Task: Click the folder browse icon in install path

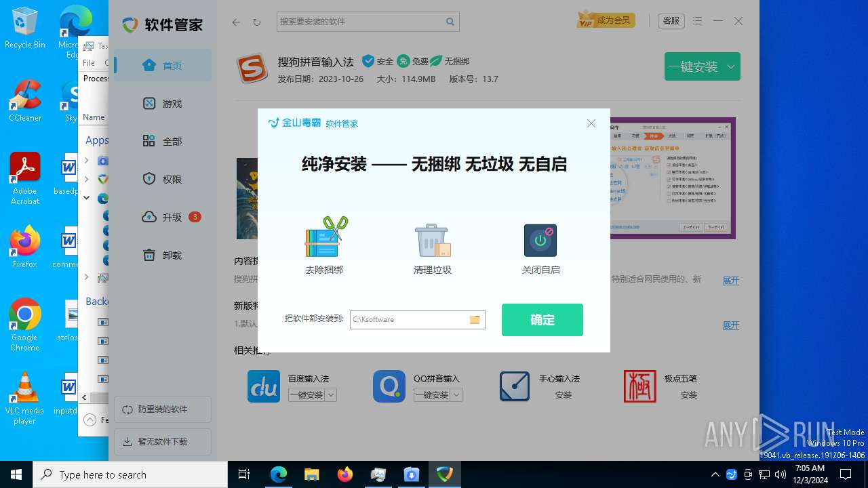Action: (475, 320)
